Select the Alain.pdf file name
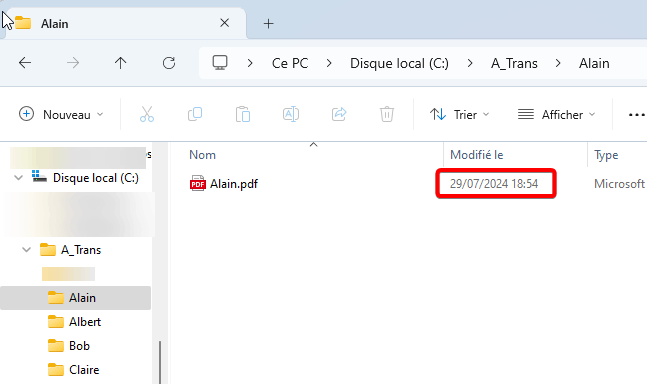 pyautogui.click(x=234, y=184)
